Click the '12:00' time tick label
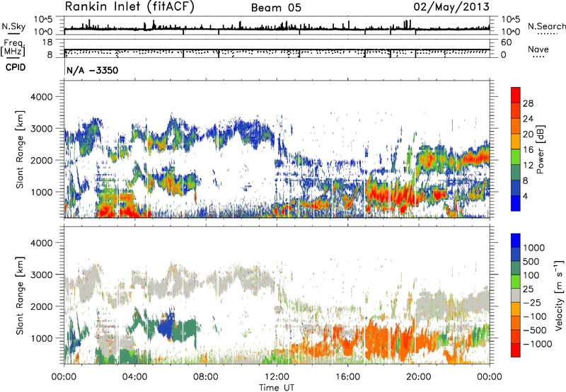The width and height of the screenshot is (566, 392). tap(277, 377)
